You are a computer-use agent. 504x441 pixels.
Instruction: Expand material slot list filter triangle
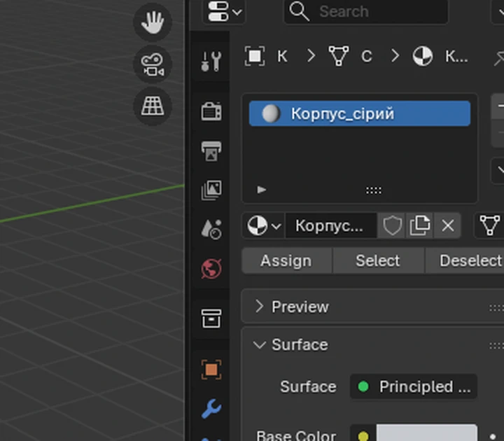(262, 190)
